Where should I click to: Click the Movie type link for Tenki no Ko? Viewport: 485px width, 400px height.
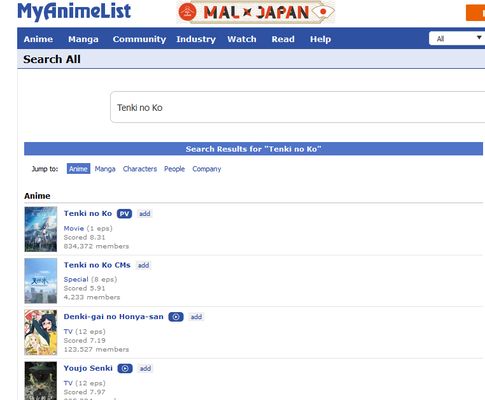tap(74, 228)
